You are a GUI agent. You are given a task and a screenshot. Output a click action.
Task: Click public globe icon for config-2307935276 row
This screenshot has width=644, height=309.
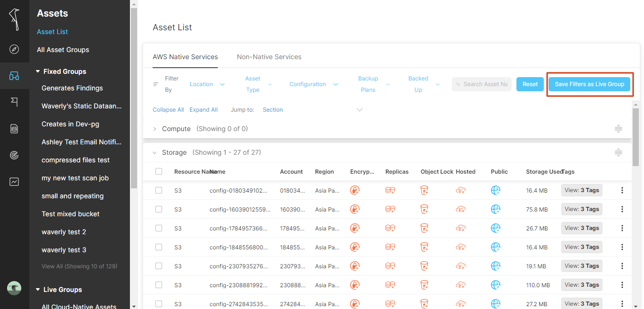(x=496, y=266)
